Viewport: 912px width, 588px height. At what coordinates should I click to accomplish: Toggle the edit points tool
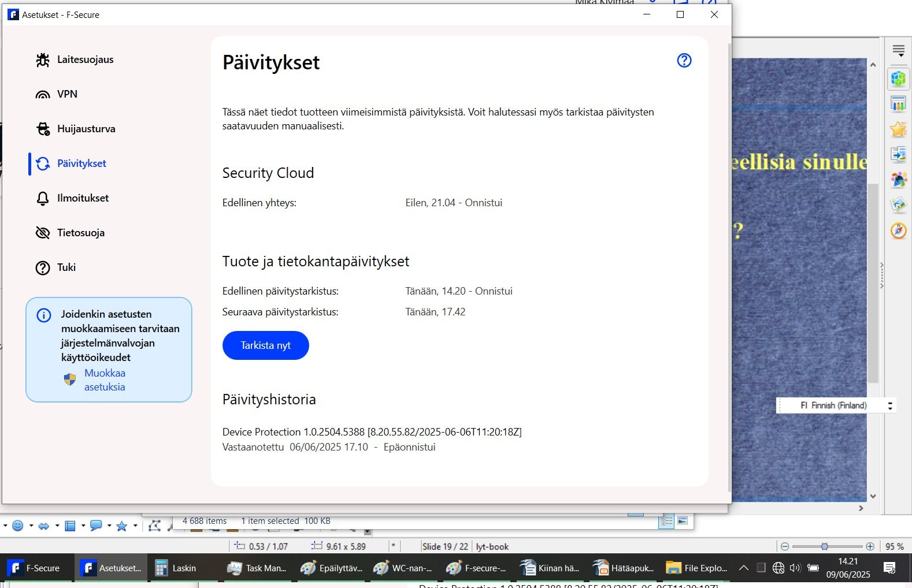tap(154, 525)
